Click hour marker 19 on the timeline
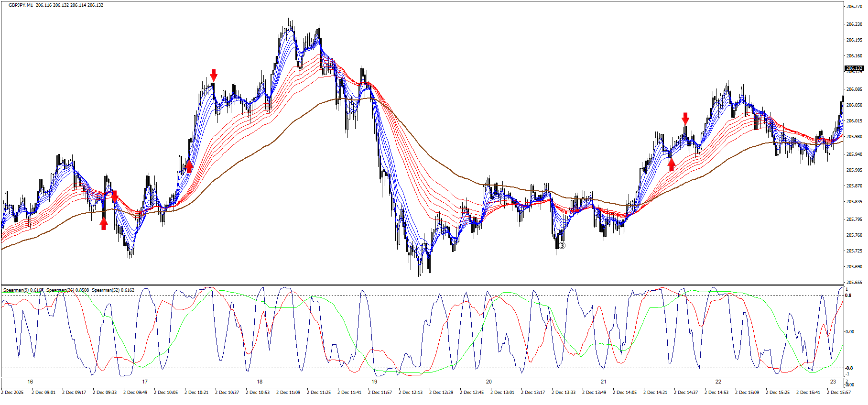 374,382
